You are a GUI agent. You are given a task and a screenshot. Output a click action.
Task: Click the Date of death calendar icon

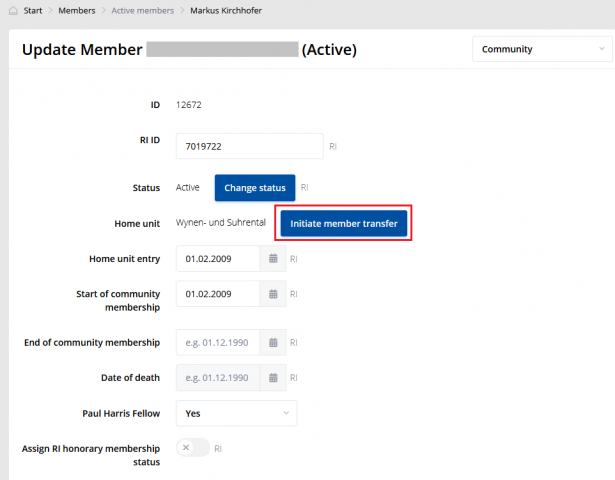273,377
